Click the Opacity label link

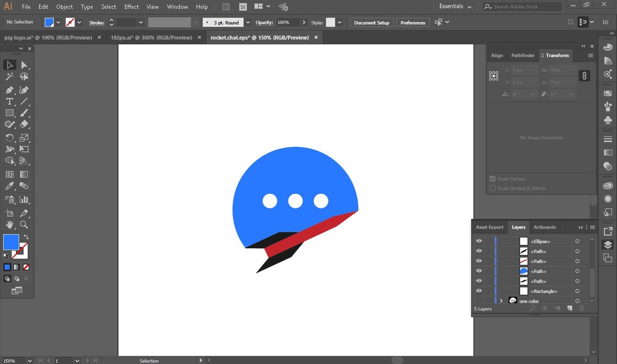pyautogui.click(x=264, y=22)
